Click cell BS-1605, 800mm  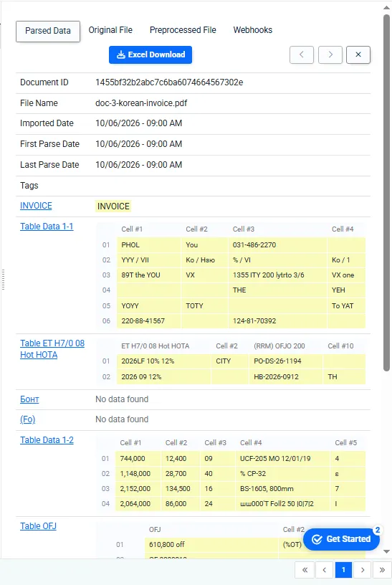(283, 488)
